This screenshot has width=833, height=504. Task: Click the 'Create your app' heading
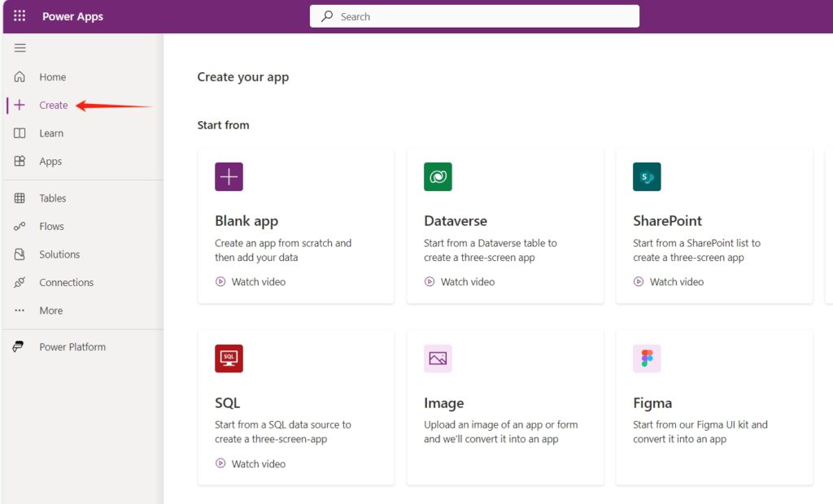pyautogui.click(x=242, y=77)
